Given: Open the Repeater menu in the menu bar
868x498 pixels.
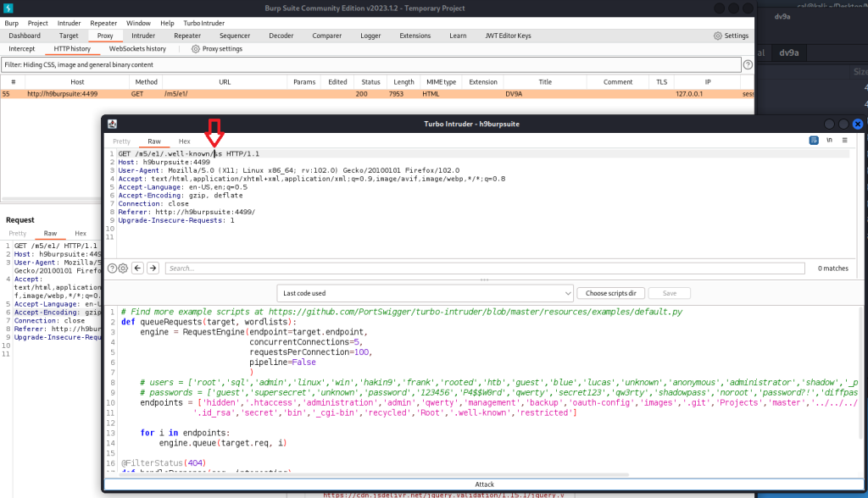Looking at the screenshot, I should 103,23.
